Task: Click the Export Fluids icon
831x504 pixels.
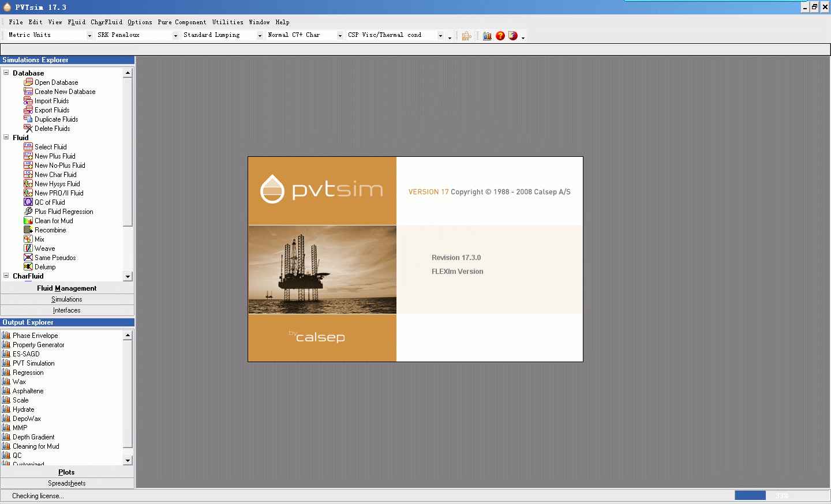Action: tap(28, 110)
